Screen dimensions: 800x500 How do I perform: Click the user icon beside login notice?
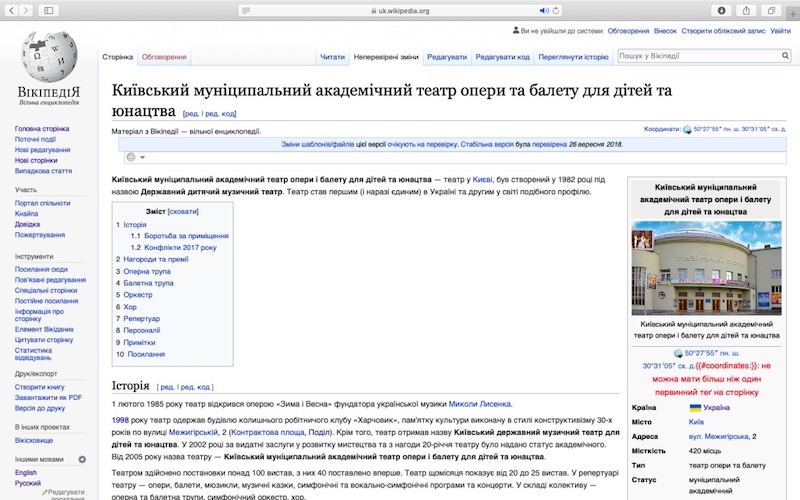coord(516,31)
